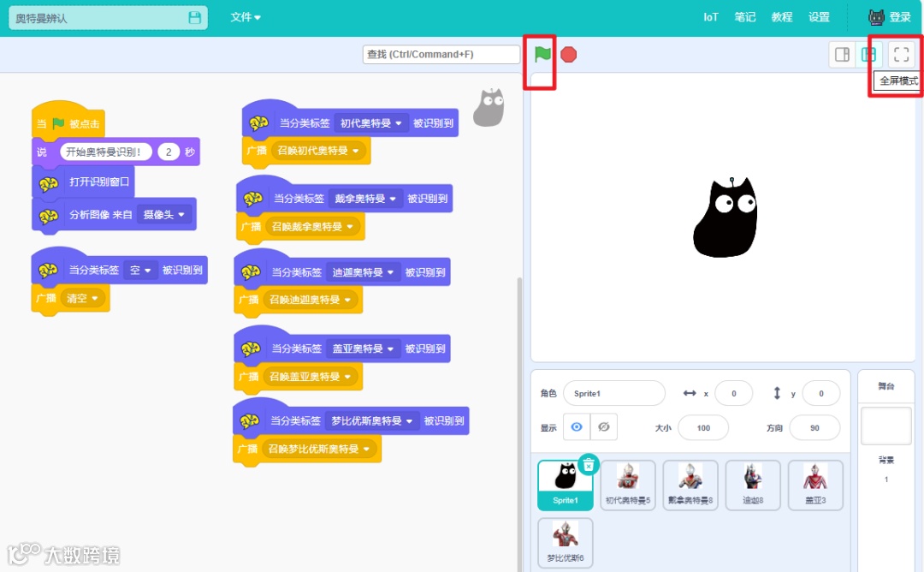Open the IoT menu item
924x572 pixels.
711,17
